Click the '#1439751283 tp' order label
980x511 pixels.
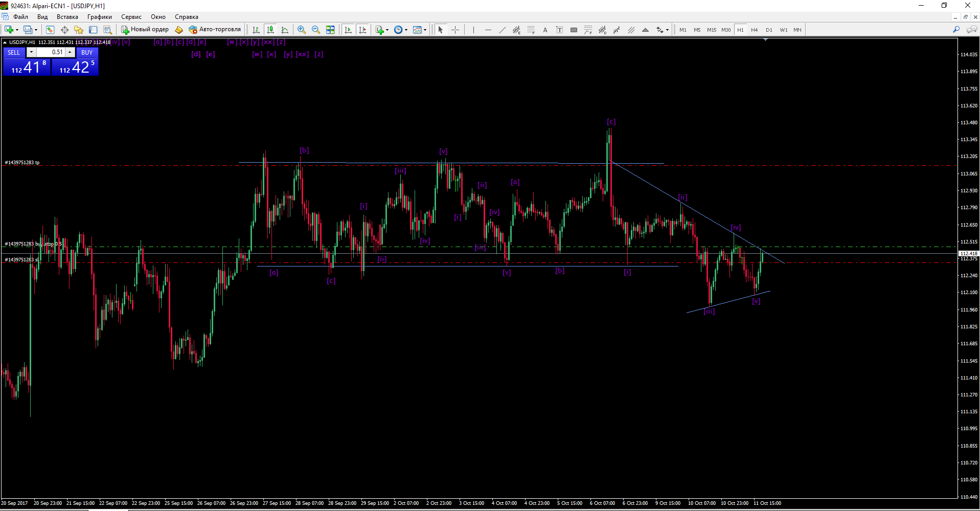coord(22,163)
